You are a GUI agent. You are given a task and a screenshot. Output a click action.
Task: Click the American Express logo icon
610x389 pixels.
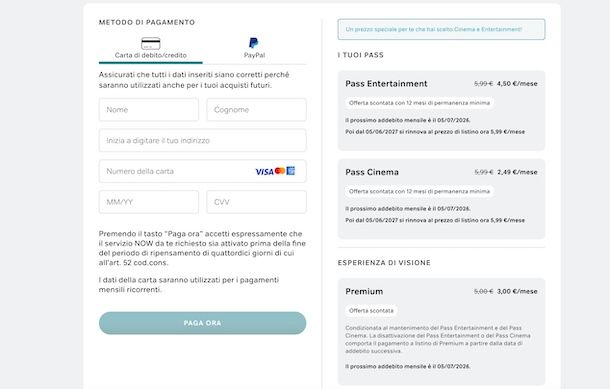(291, 171)
